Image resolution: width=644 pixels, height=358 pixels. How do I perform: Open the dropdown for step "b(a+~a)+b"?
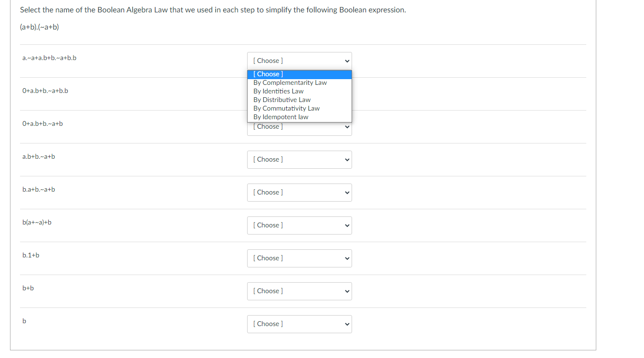(299, 225)
